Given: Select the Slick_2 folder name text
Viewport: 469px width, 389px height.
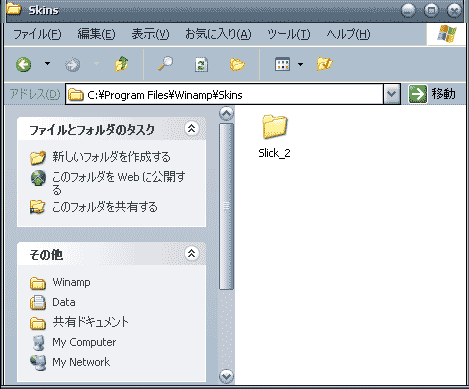Looking at the screenshot, I should tap(274, 153).
